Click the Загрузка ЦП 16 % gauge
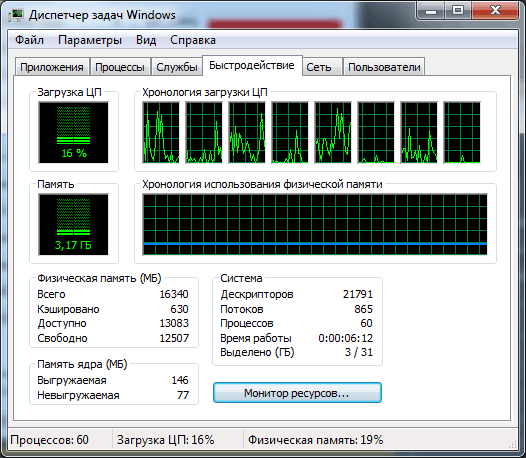Viewport: 526px width, 458px height. 73,133
